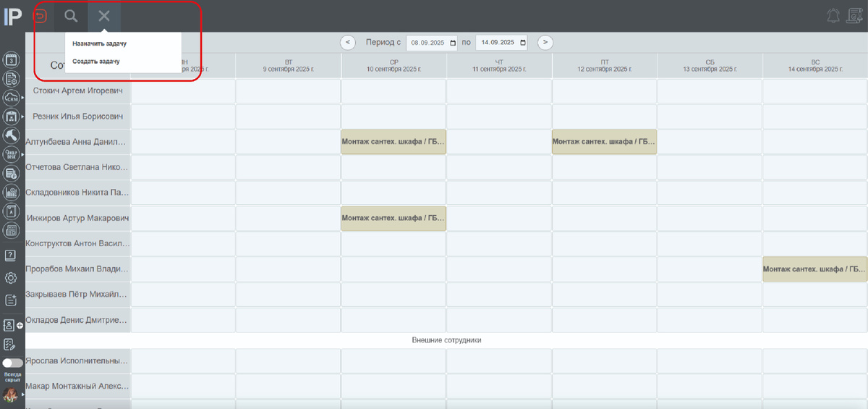This screenshot has height=409, width=868.
Task: Open the calendar icon in sidebar
Action: click(x=12, y=60)
